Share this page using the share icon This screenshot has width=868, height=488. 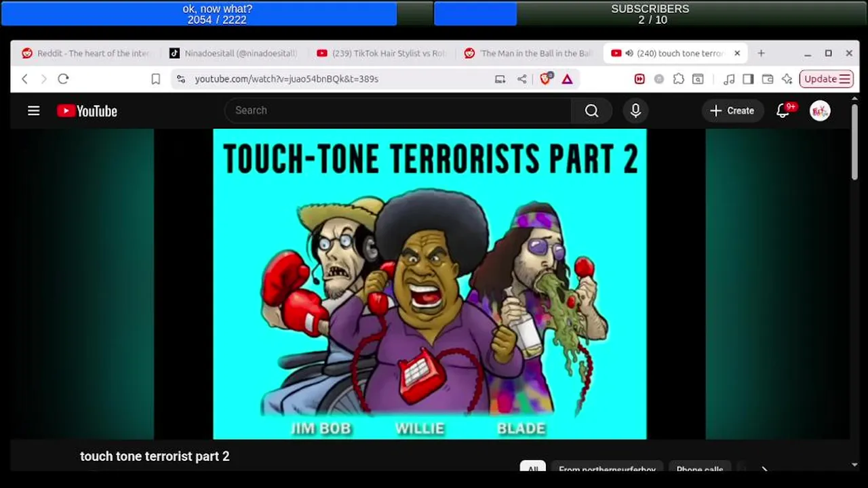pos(521,79)
